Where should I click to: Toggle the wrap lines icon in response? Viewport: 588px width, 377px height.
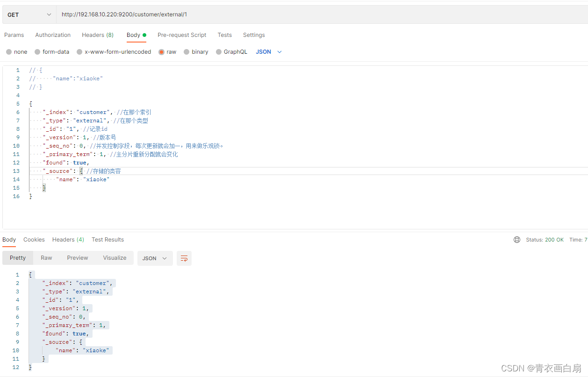[184, 258]
